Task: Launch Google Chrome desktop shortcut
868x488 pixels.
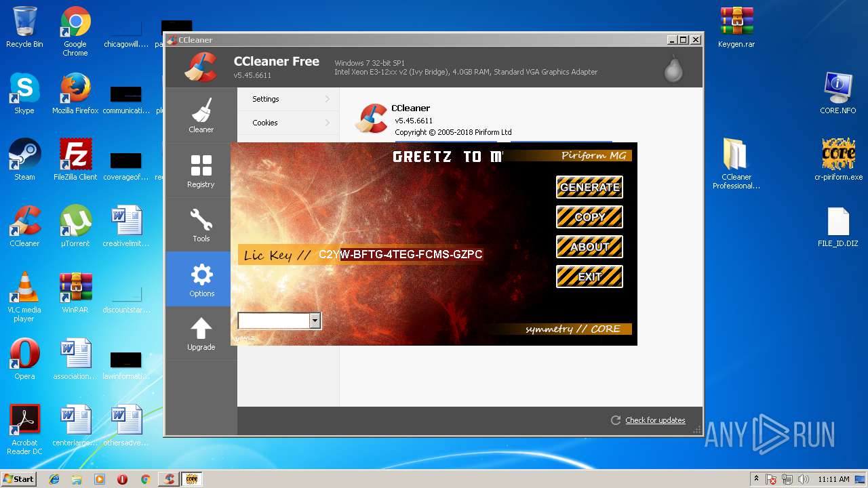Action: (75, 32)
